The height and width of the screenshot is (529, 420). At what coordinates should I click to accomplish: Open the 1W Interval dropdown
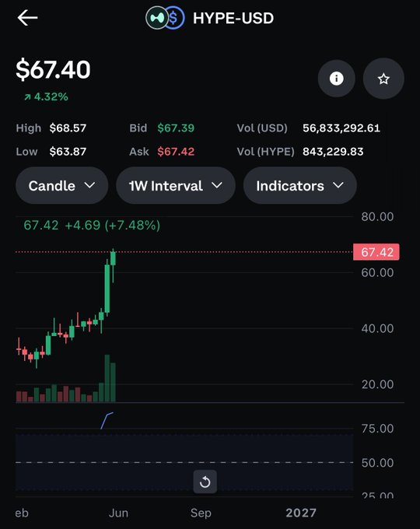coord(176,186)
